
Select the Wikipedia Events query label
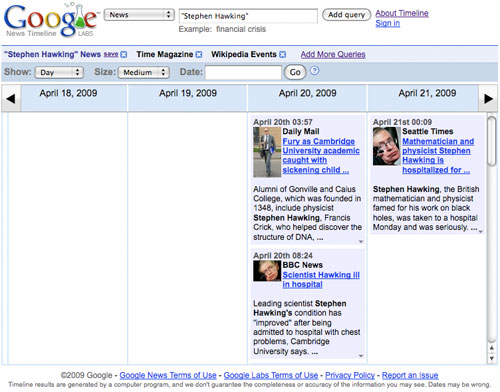pos(244,54)
